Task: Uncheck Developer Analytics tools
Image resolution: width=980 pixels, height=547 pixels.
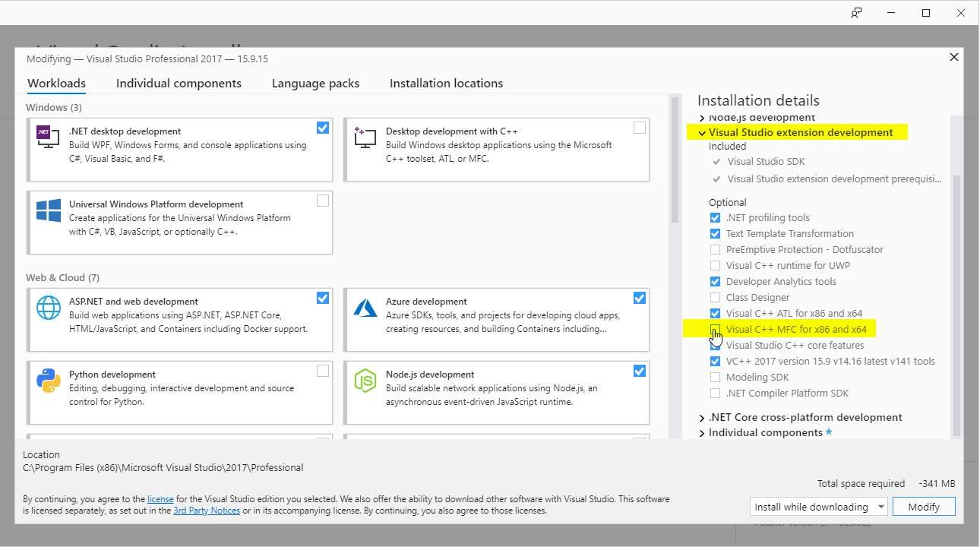Action: tap(715, 282)
